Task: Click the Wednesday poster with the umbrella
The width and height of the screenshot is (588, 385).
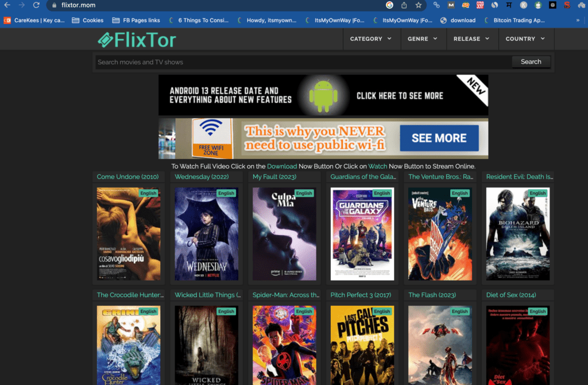Action: click(x=206, y=234)
